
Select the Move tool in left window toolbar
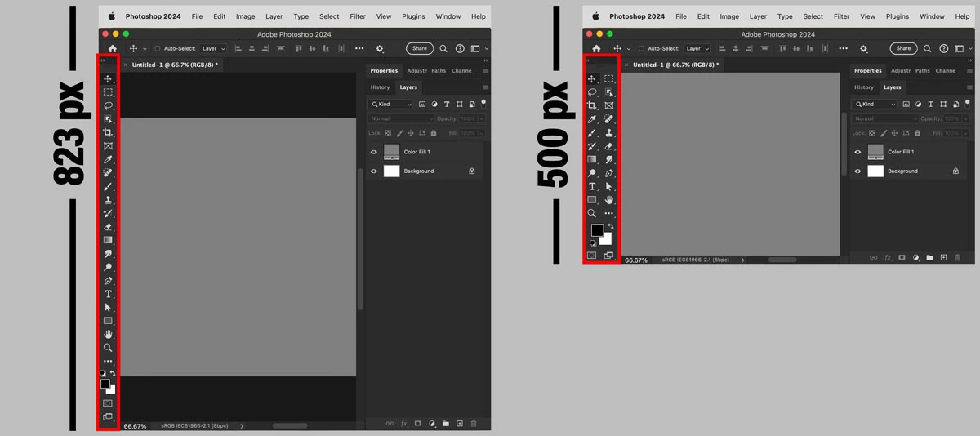click(108, 78)
